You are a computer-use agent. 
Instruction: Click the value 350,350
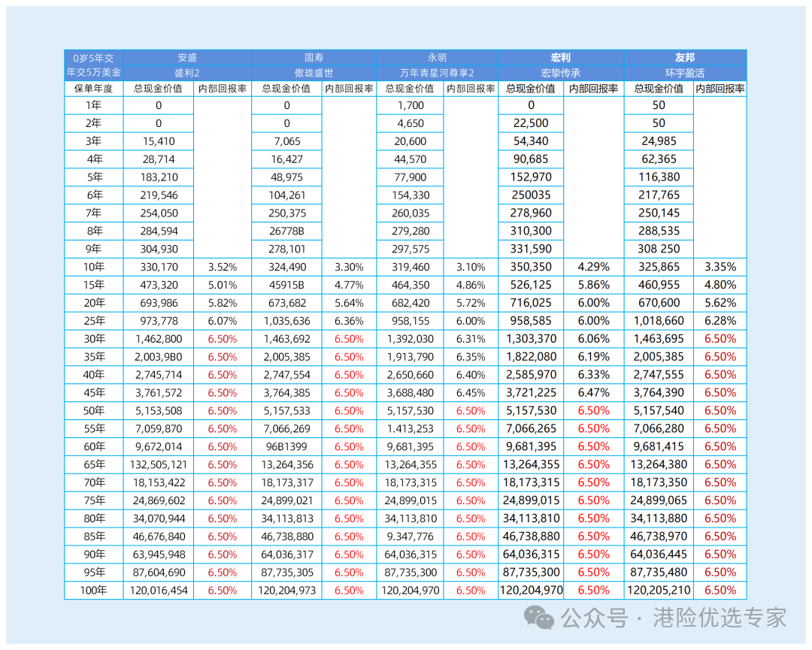(x=531, y=267)
